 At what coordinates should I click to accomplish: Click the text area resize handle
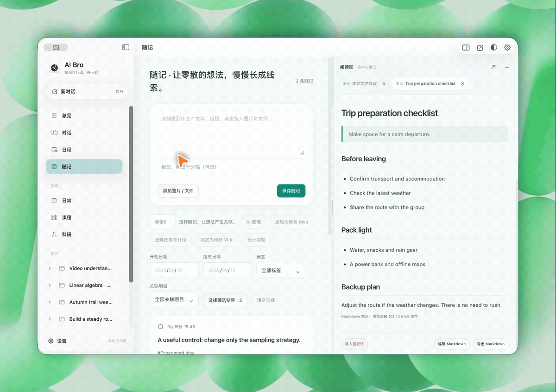(x=302, y=152)
